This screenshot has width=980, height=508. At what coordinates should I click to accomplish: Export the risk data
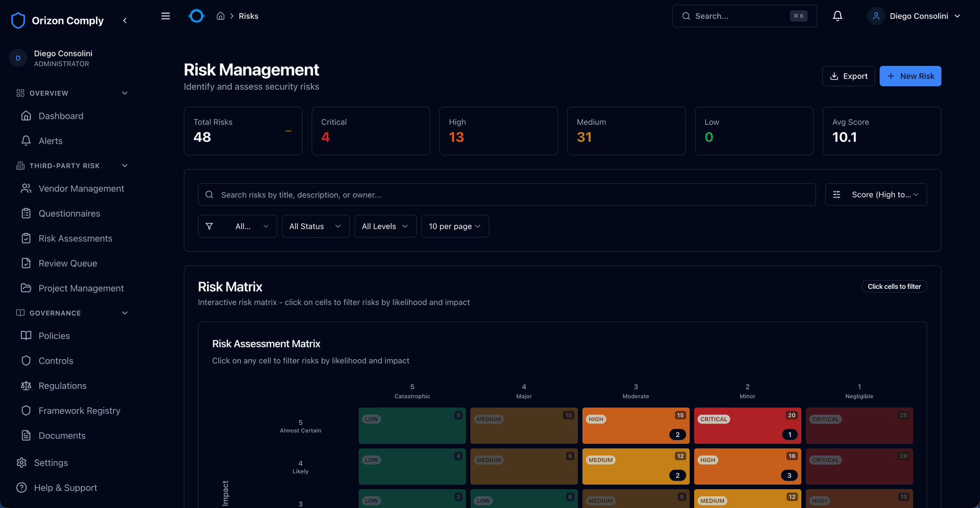pos(848,76)
